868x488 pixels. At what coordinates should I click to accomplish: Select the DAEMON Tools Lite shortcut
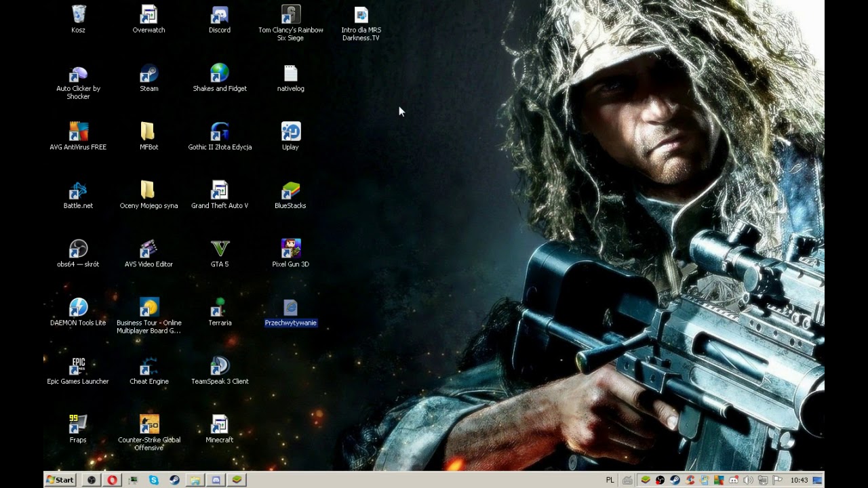point(78,312)
